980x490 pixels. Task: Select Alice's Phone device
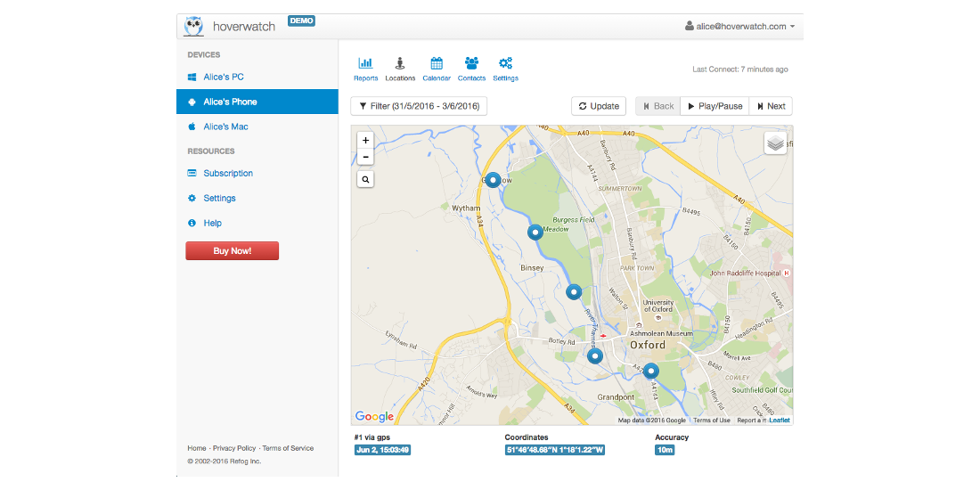tap(257, 102)
